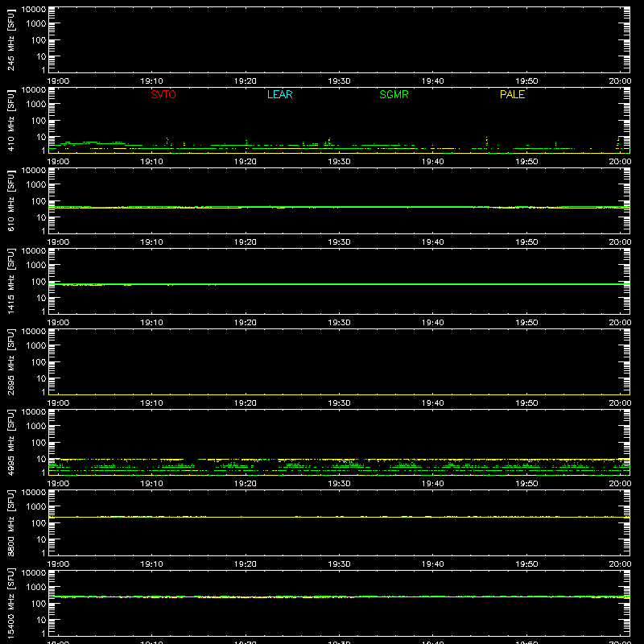Screen dimensions: 644x644
Task: Click 19:40 time label under 8800 MHz panel
Action: tap(433, 564)
